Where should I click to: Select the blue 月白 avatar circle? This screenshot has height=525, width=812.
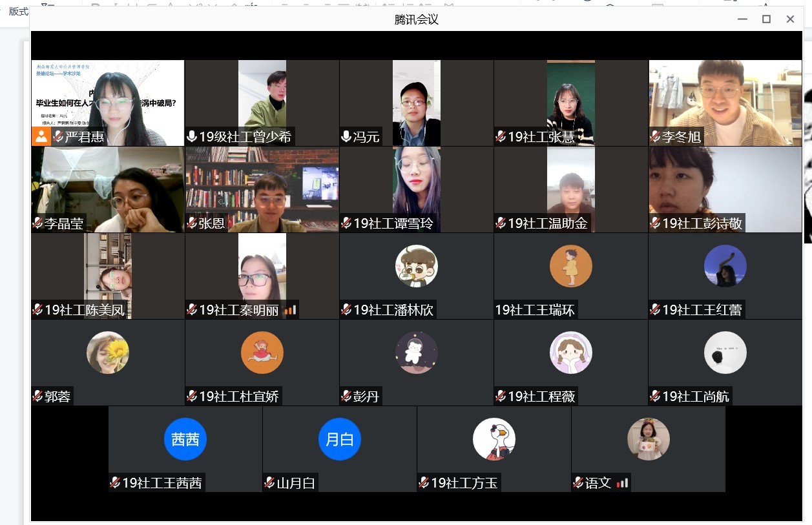(x=340, y=439)
